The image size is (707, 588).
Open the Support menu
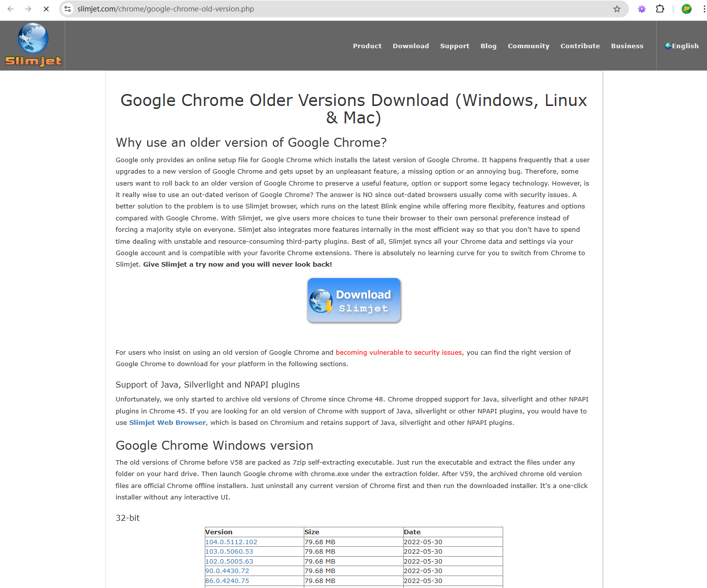[x=454, y=46]
